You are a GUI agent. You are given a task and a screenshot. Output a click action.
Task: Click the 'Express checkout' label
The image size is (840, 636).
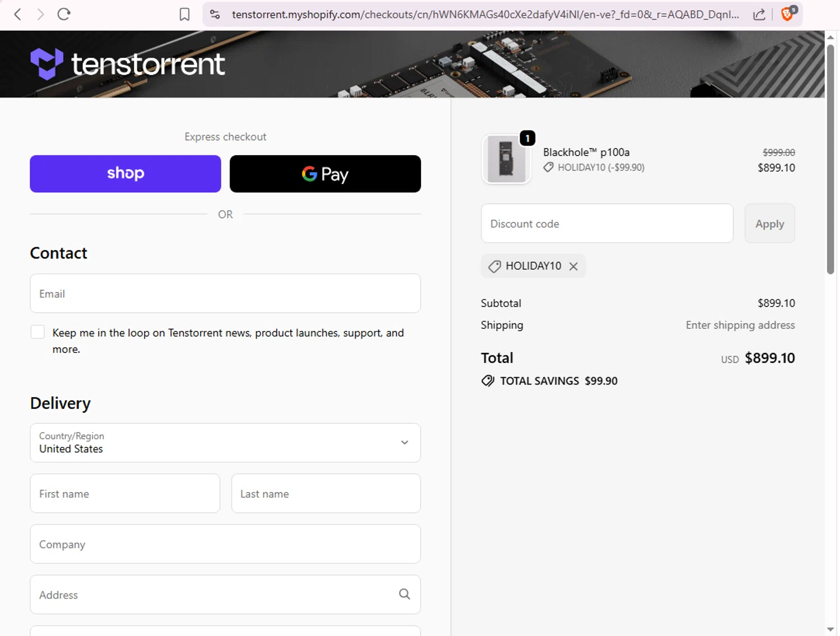(x=225, y=137)
